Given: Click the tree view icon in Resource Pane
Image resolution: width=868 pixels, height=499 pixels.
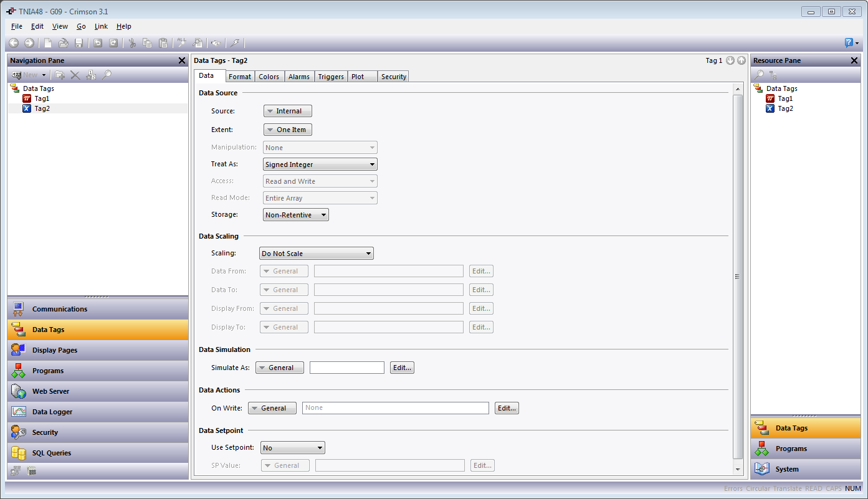Looking at the screenshot, I should click(x=773, y=75).
